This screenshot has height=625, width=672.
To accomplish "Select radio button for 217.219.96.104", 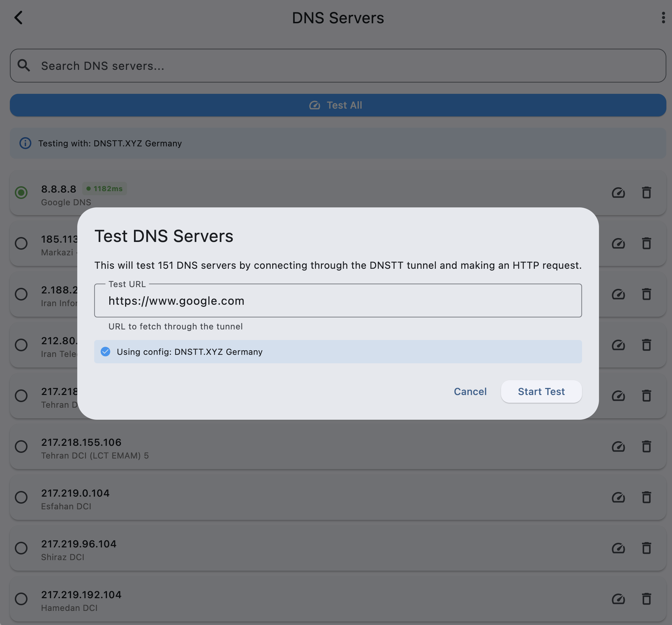I will (x=21, y=548).
